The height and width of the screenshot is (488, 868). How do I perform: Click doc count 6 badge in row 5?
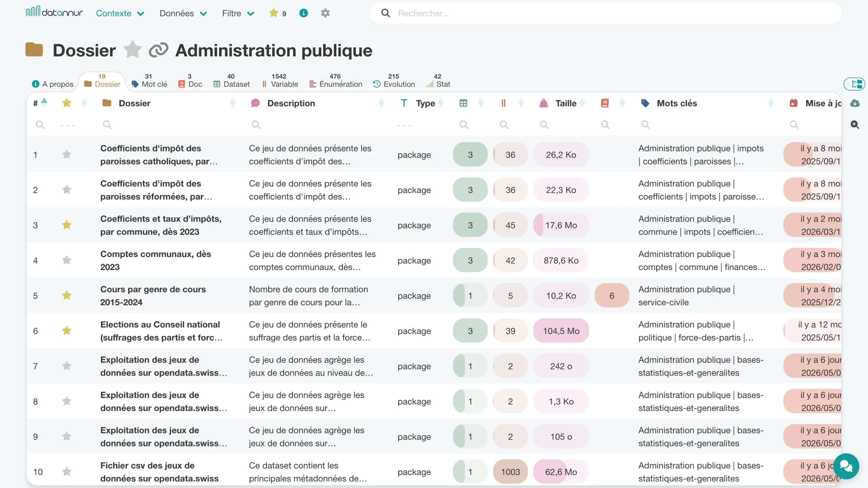612,296
